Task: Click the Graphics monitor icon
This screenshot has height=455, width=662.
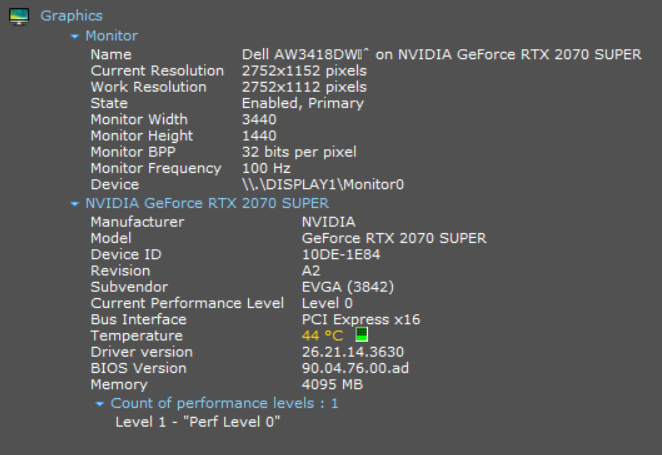Action: click(x=18, y=16)
